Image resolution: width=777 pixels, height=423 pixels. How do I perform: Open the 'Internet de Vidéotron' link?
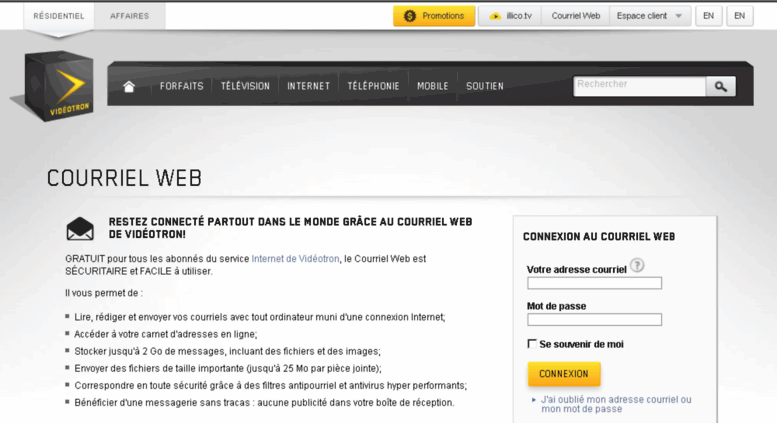click(x=295, y=259)
